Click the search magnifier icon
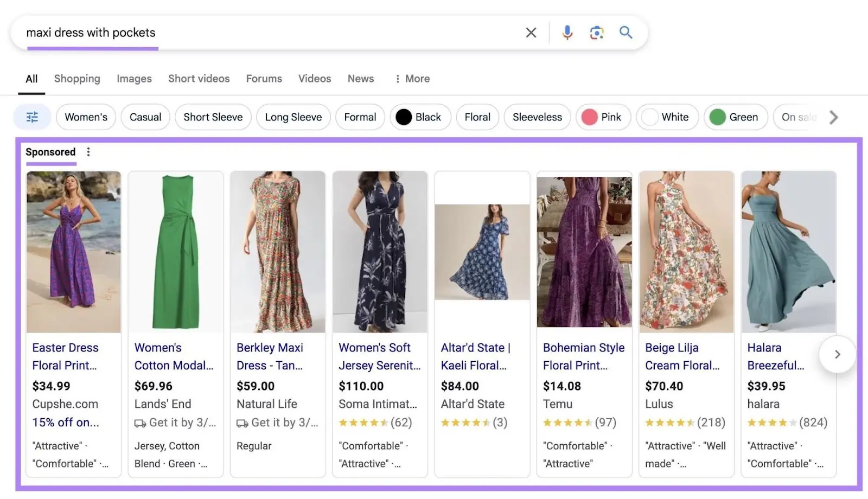 pos(626,33)
